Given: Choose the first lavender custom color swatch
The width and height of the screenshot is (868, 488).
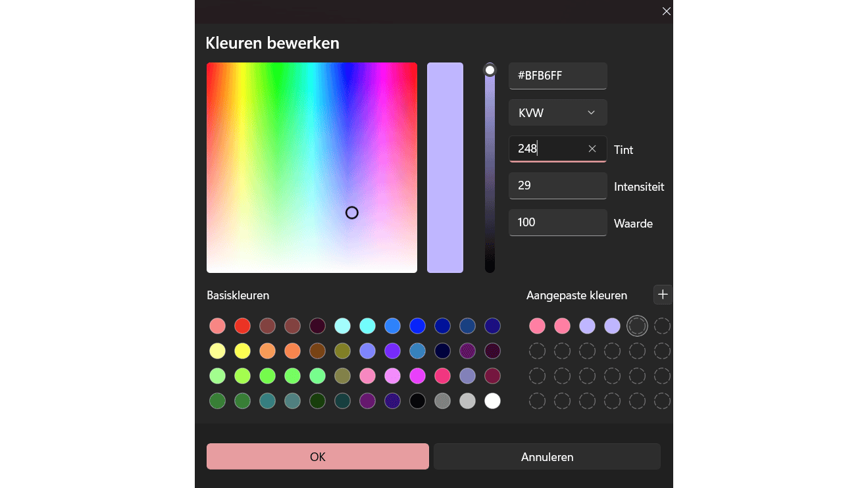Looking at the screenshot, I should pos(587,326).
